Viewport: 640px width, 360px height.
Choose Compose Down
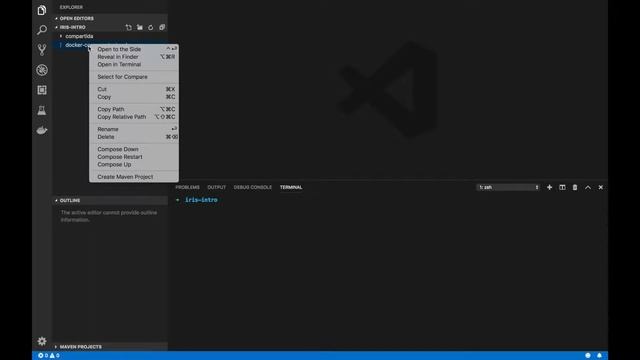click(x=133, y=149)
